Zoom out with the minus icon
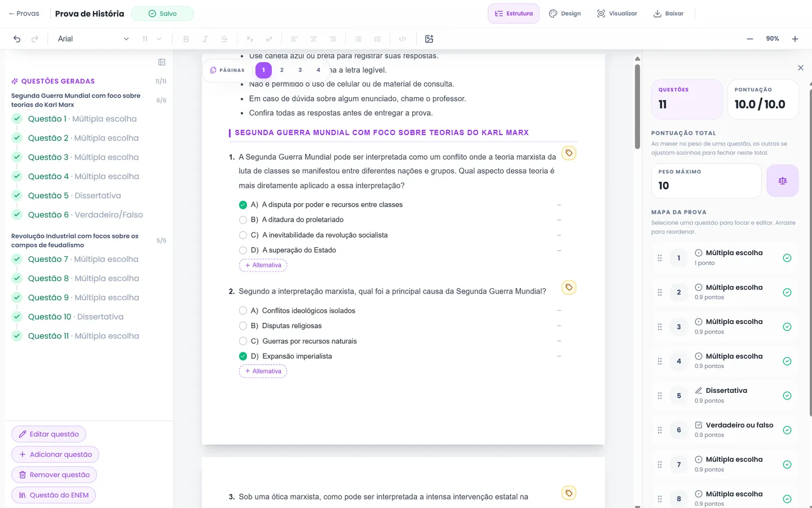The width and height of the screenshot is (812, 508). 750,39
